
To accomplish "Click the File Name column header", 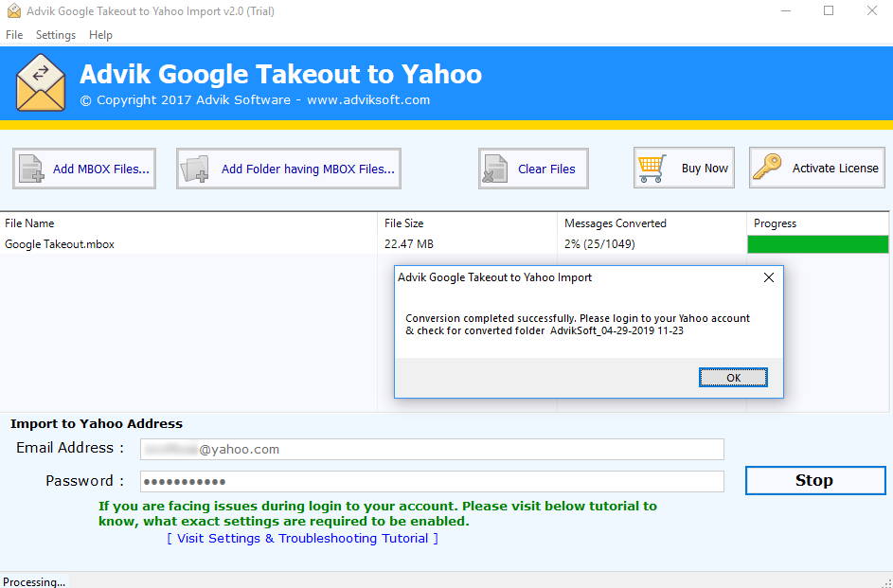I will (188, 223).
